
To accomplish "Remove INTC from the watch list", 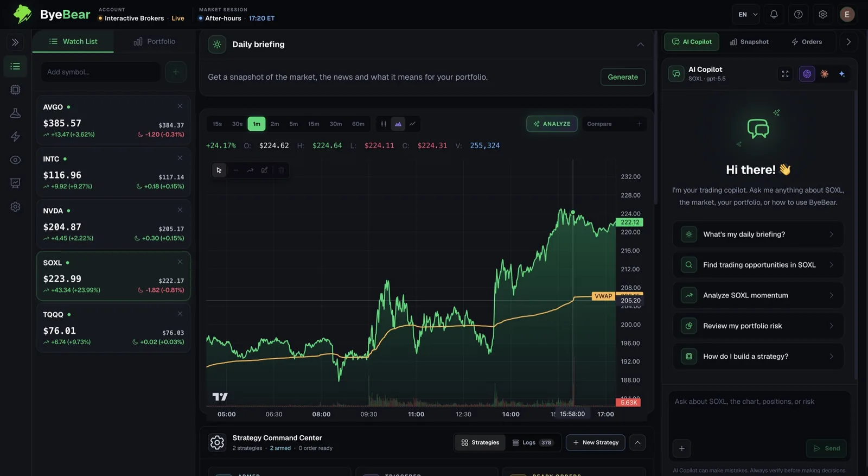I will coord(180,158).
